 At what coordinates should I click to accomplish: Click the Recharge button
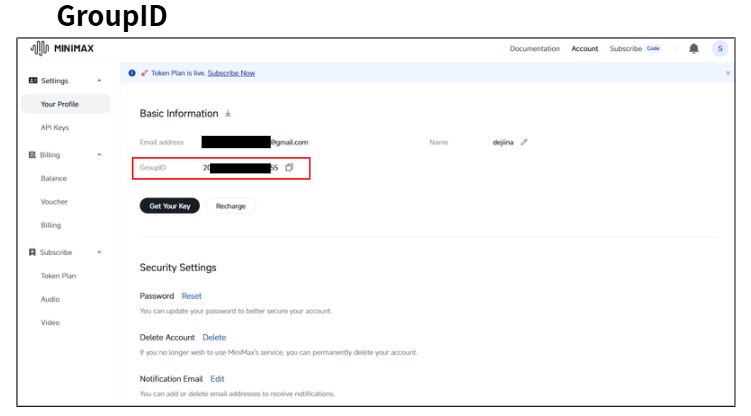tap(230, 206)
